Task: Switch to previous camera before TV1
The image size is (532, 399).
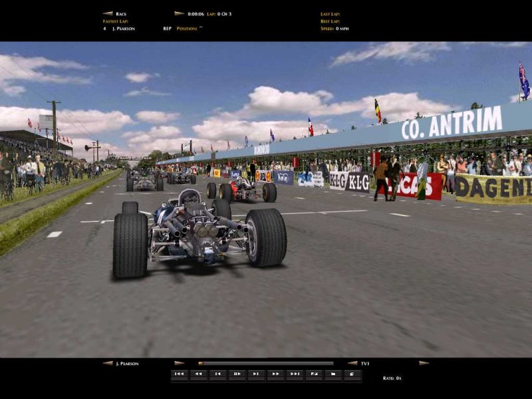Action: (x=352, y=363)
